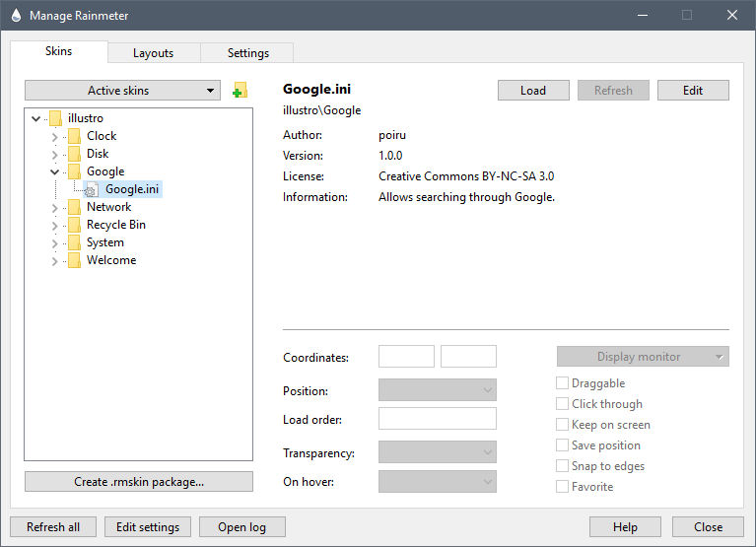Screen dimensions: 756x547
Task: Click the Open log button
Action: coord(242,526)
